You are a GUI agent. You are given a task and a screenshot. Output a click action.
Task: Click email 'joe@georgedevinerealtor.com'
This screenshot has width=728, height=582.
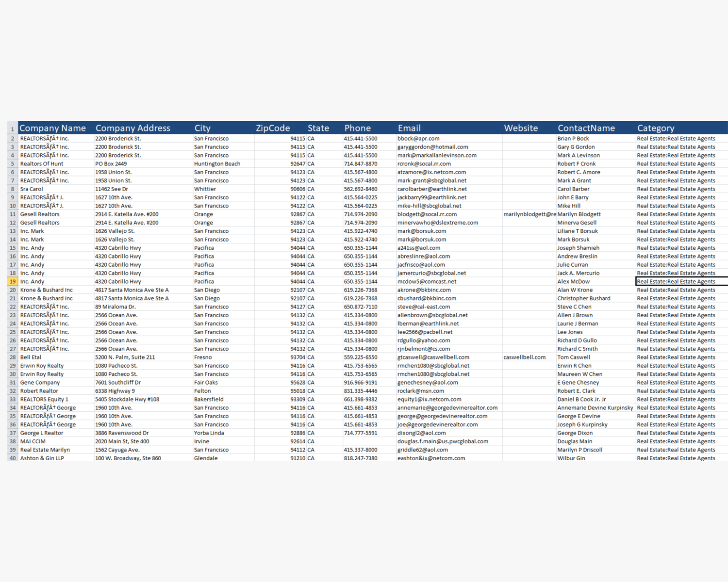[x=449, y=424]
